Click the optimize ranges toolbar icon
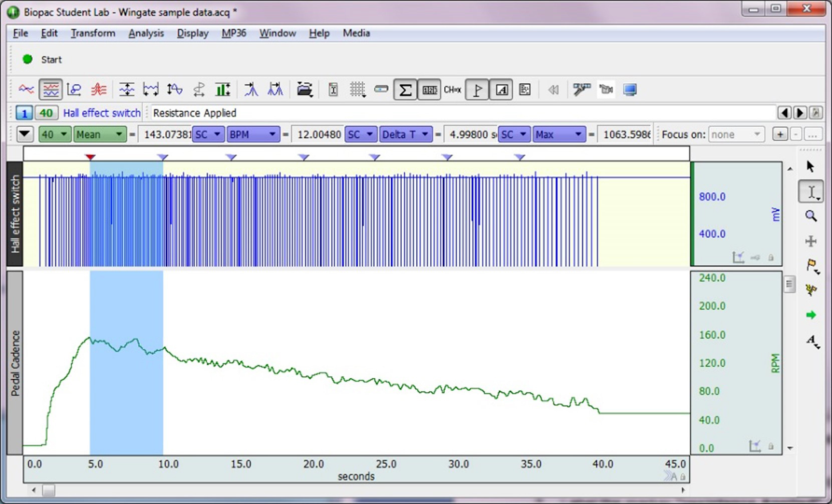The width and height of the screenshot is (832, 504). tap(174, 90)
